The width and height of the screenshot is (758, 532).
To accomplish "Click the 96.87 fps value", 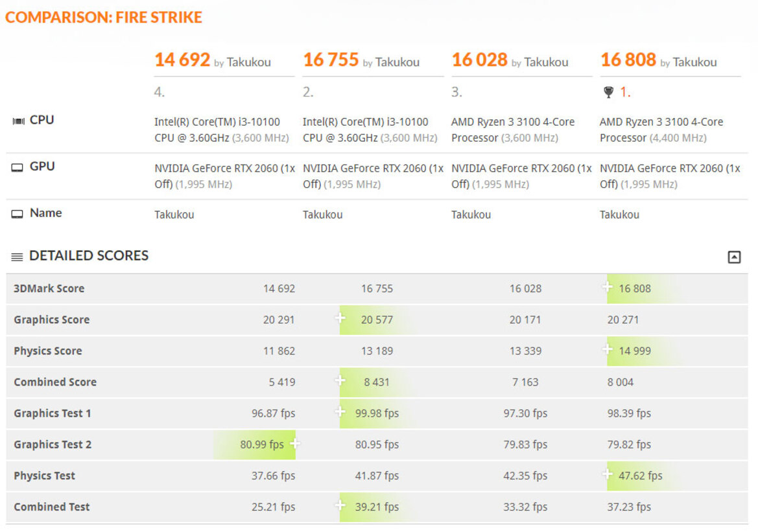I will coord(273,413).
